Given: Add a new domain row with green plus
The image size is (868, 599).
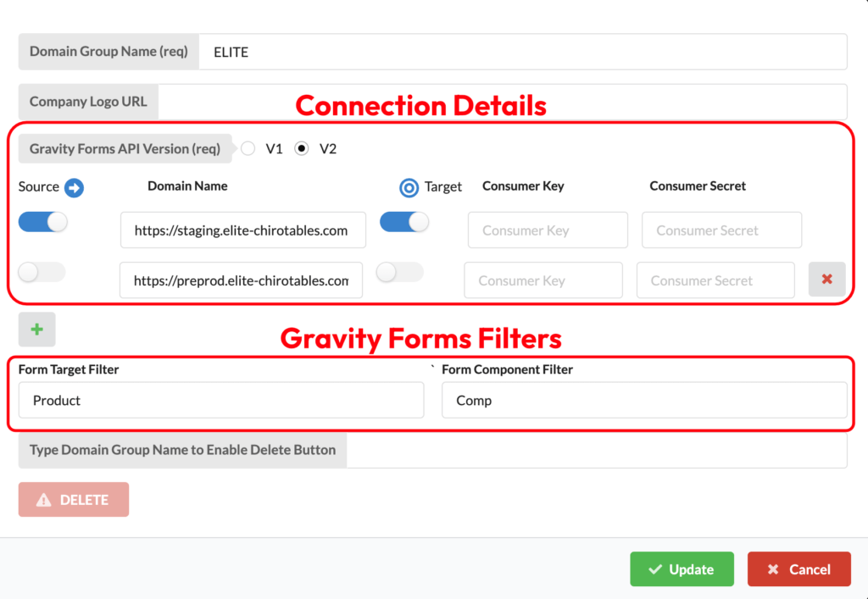Looking at the screenshot, I should [x=37, y=329].
